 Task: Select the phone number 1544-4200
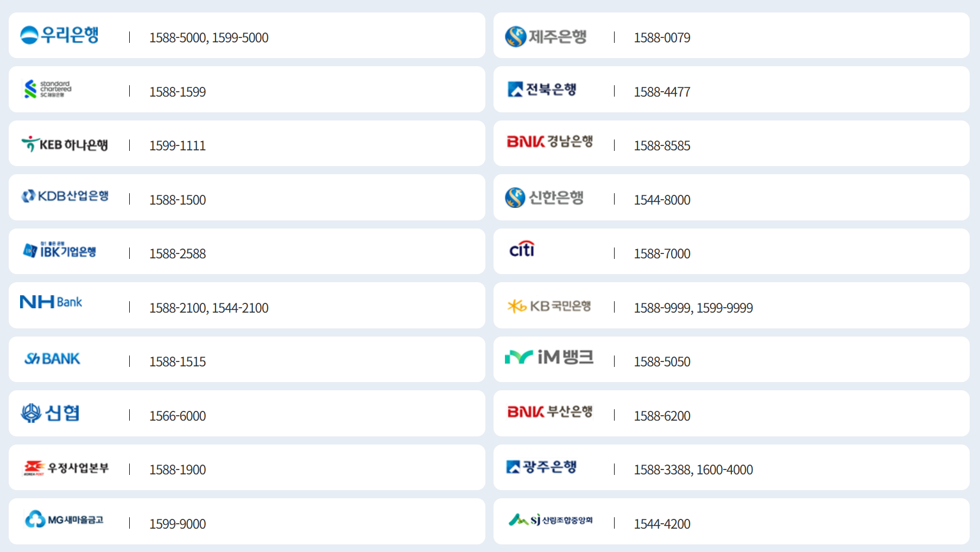(662, 524)
